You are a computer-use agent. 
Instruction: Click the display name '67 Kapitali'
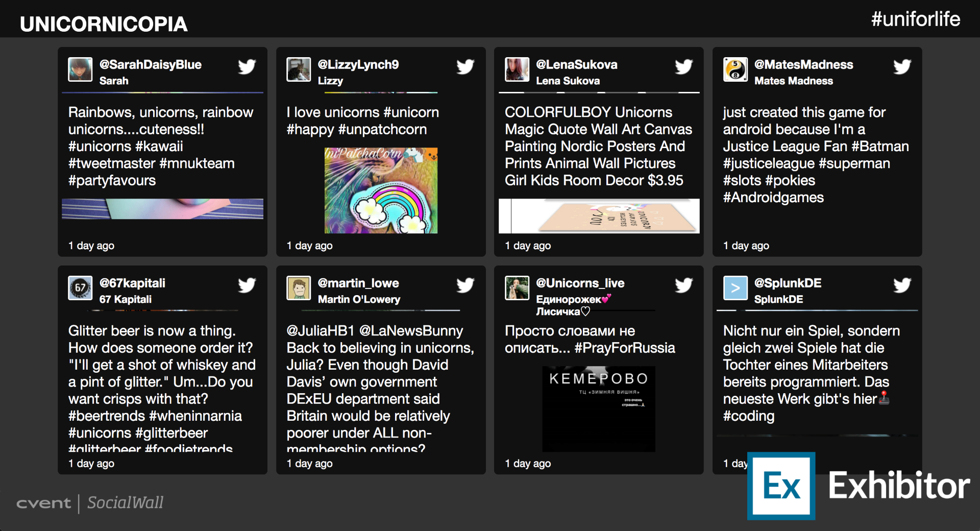[126, 299]
